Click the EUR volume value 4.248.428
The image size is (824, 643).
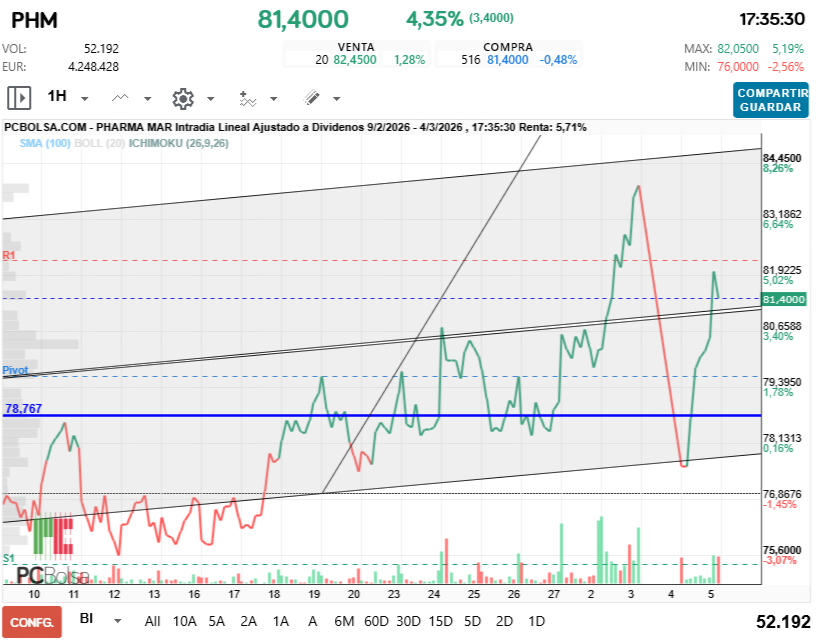point(94,67)
